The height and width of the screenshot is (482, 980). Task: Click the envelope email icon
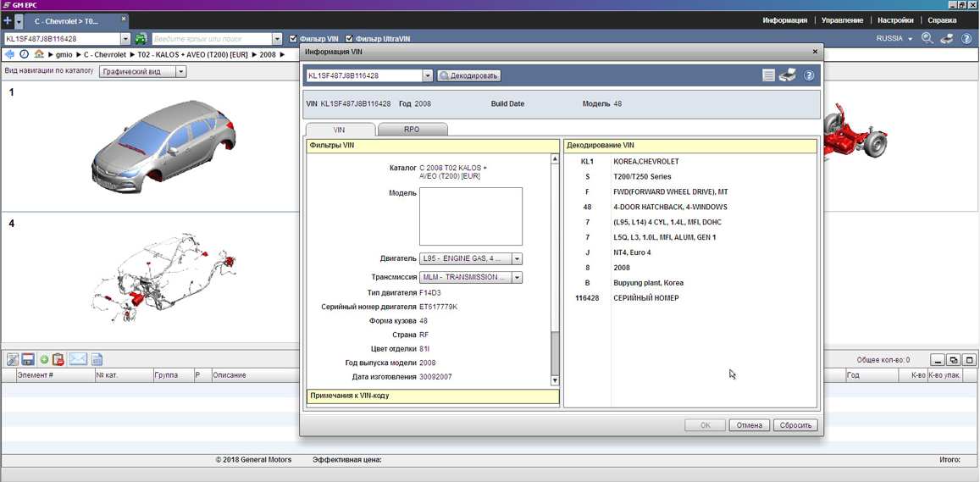[78, 360]
